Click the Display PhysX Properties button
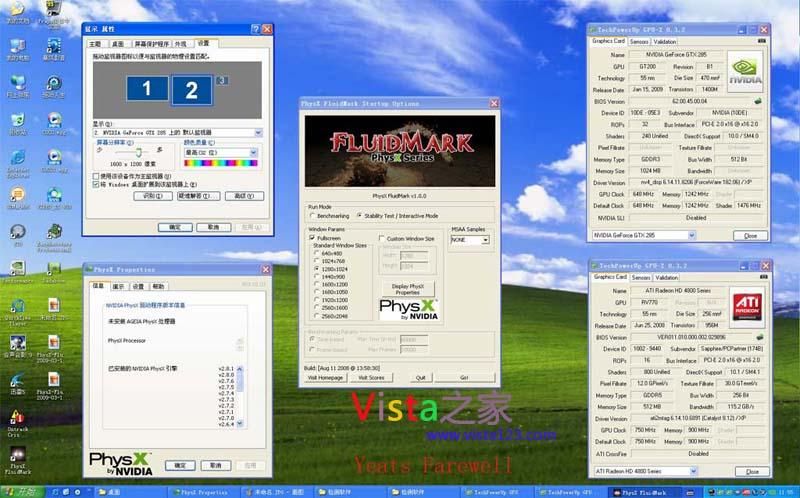 406,291
